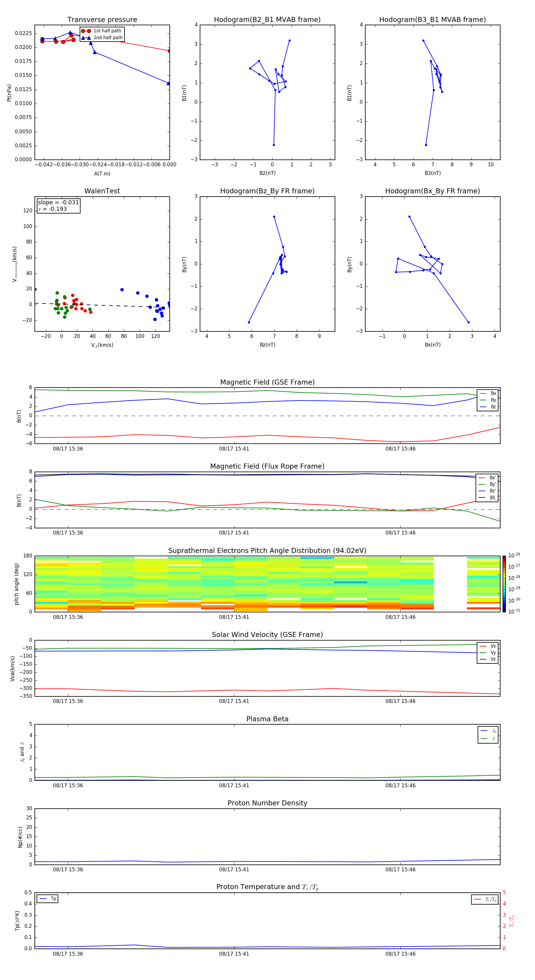Screen dimensions: 535x980
Task: Click the pitch angle color scale bar
Action: [504, 584]
